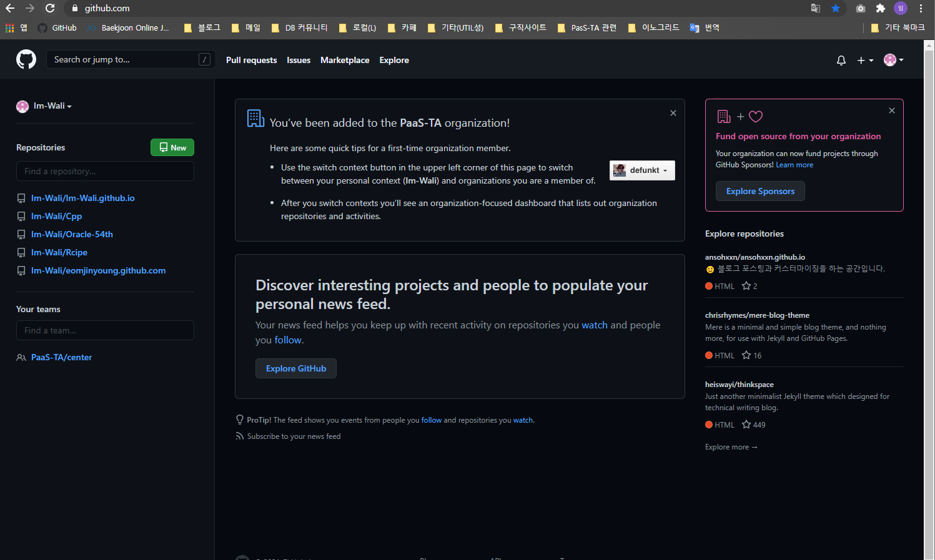Open the Im-Wali/Cpp repository
Viewport: 935px width, 560px height.
pos(56,216)
